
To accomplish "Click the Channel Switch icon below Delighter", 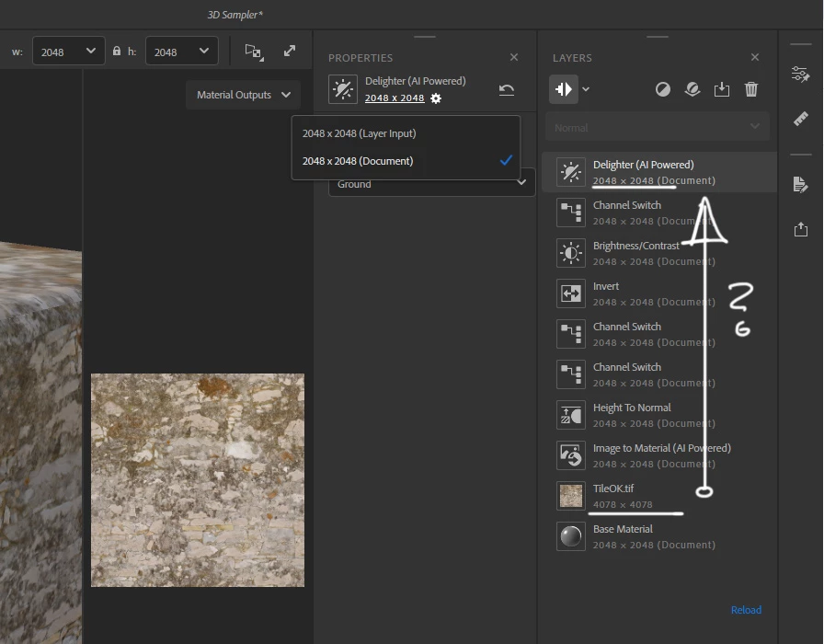I will pos(571,213).
